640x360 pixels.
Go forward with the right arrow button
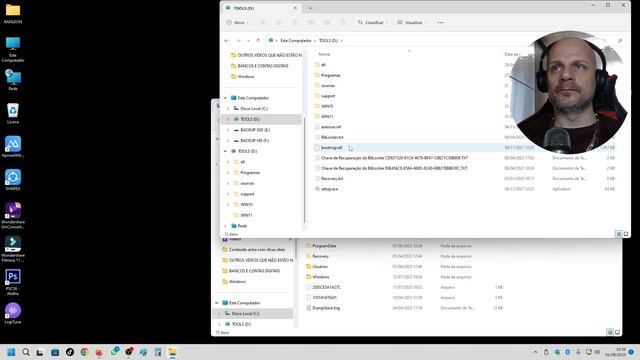pos(238,40)
